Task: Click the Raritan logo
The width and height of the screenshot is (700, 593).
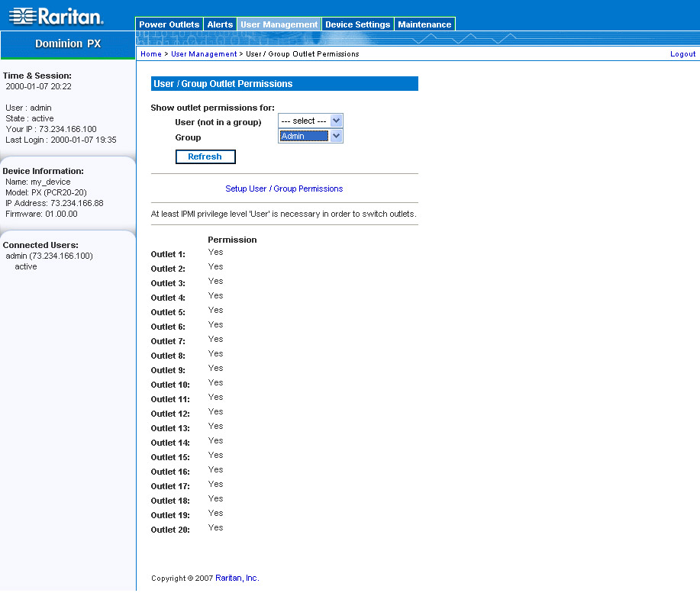Action: 57,16
